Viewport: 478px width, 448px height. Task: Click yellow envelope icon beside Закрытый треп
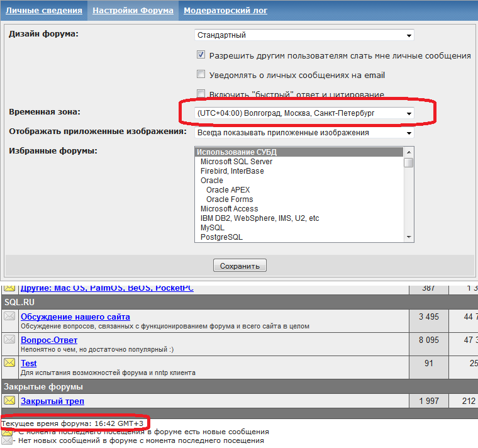9,401
